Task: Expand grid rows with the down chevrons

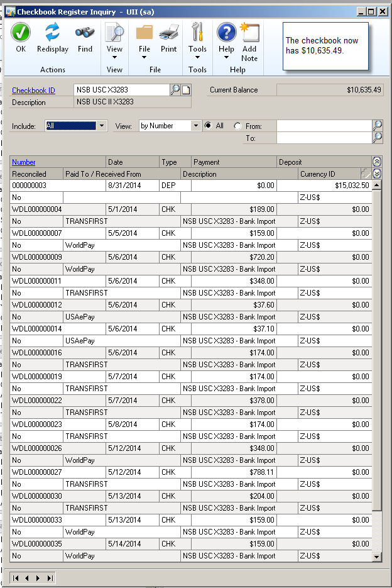Action: [x=377, y=174]
